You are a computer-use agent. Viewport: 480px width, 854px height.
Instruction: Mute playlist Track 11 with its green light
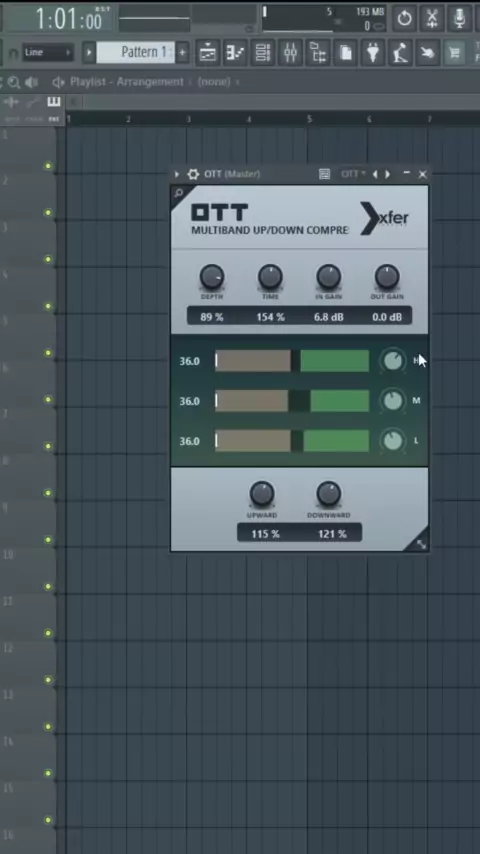(x=48, y=633)
